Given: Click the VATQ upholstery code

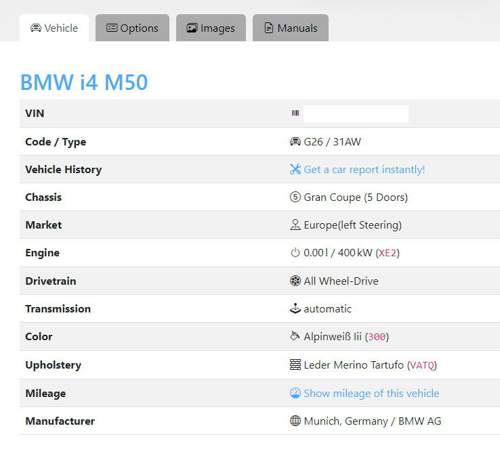Looking at the screenshot, I should [422, 365].
